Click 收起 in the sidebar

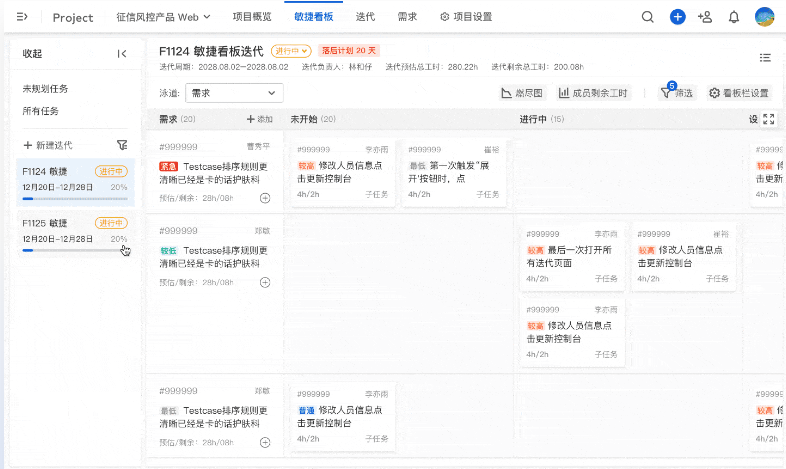pos(32,54)
